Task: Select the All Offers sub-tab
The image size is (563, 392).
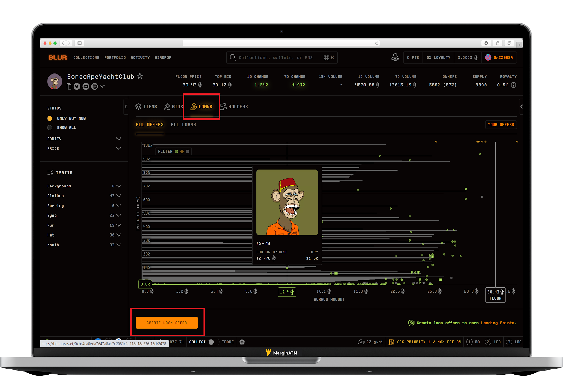Action: (x=150, y=125)
